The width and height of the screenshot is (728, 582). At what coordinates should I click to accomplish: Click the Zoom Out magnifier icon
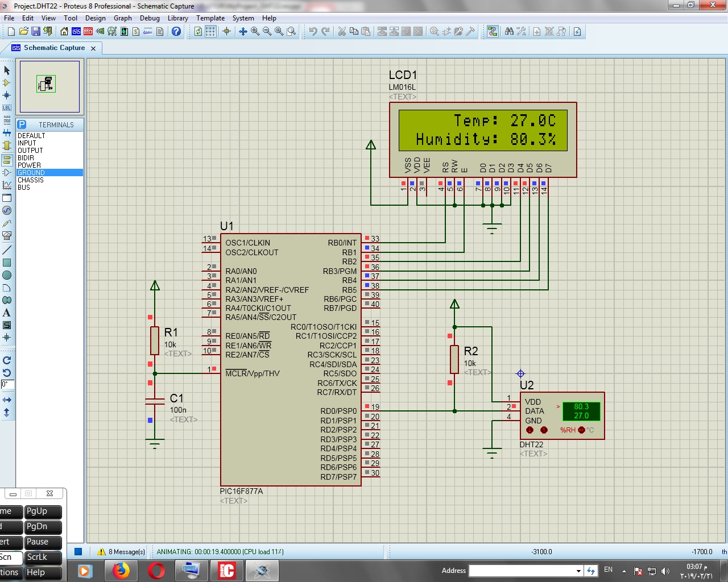(x=267, y=31)
